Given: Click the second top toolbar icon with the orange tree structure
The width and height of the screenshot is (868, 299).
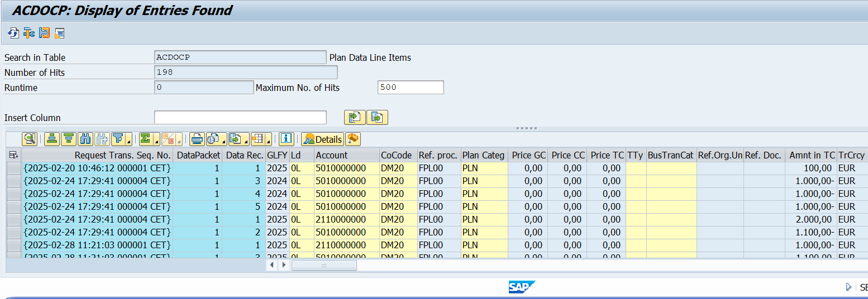Looking at the screenshot, I should (x=29, y=33).
